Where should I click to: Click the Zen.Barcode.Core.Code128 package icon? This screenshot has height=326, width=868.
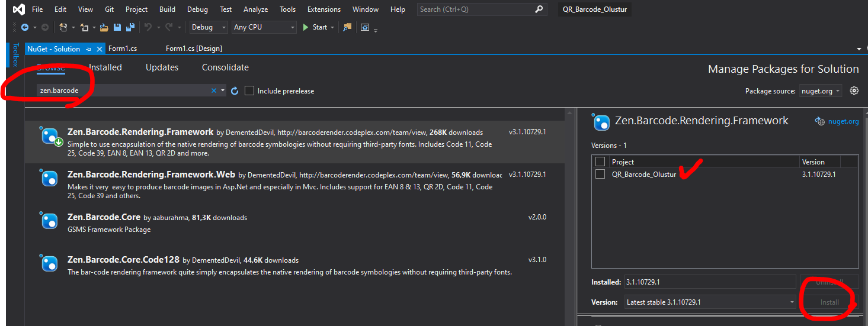[49, 263]
